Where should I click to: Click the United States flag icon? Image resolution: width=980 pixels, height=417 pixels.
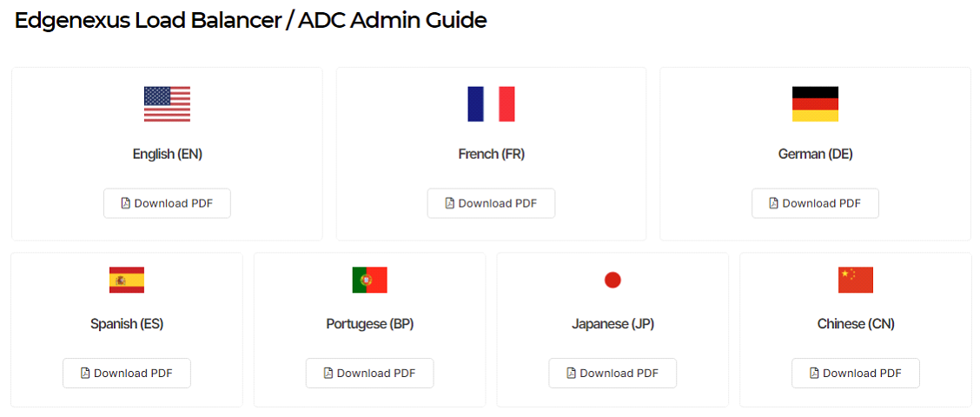[167, 104]
